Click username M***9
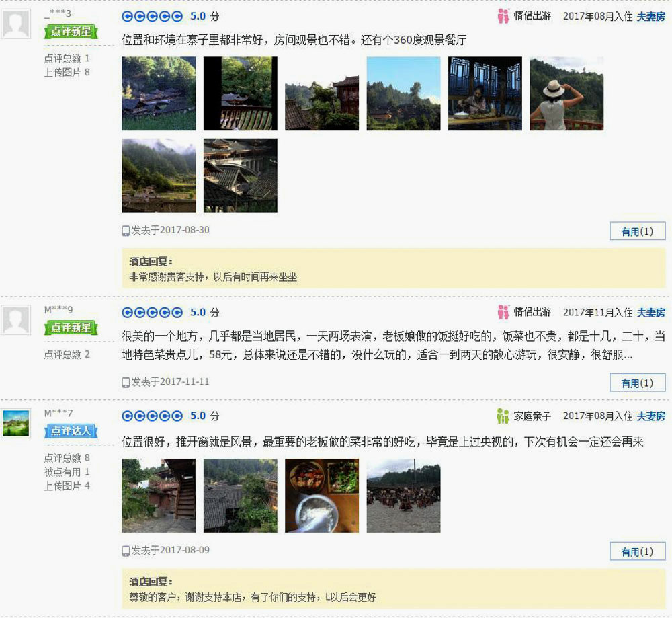 click(x=58, y=309)
